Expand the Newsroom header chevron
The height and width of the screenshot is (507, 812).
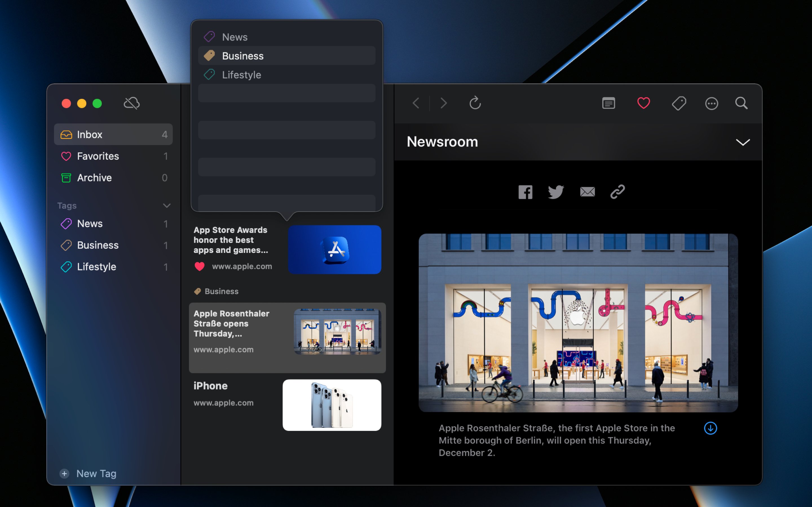pos(743,142)
